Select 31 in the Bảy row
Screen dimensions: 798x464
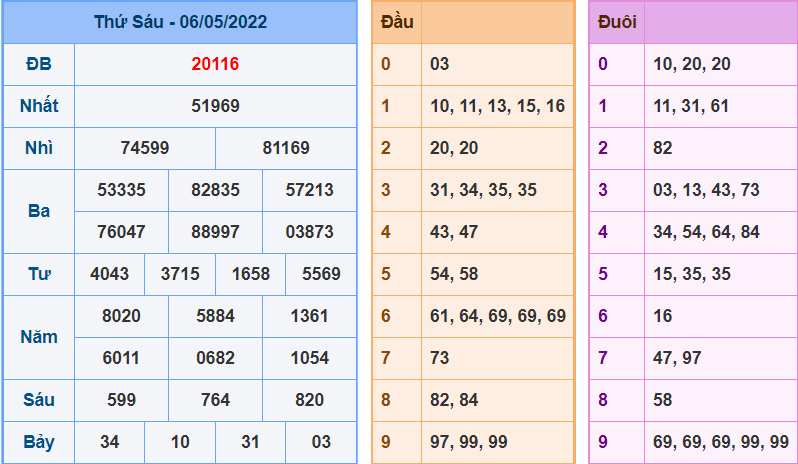(251, 442)
